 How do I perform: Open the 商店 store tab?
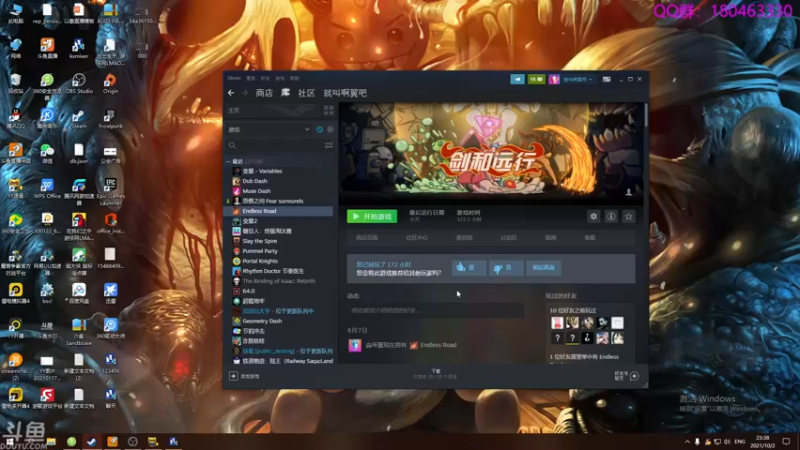point(264,93)
